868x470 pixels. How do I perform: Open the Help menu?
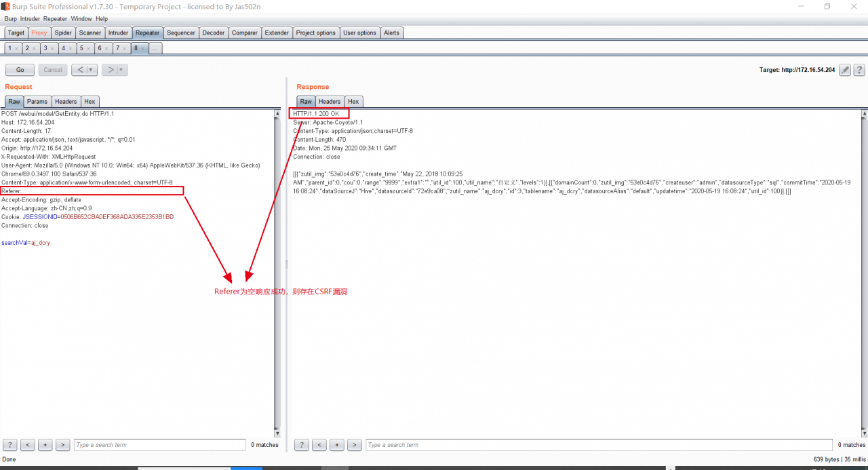click(102, 19)
